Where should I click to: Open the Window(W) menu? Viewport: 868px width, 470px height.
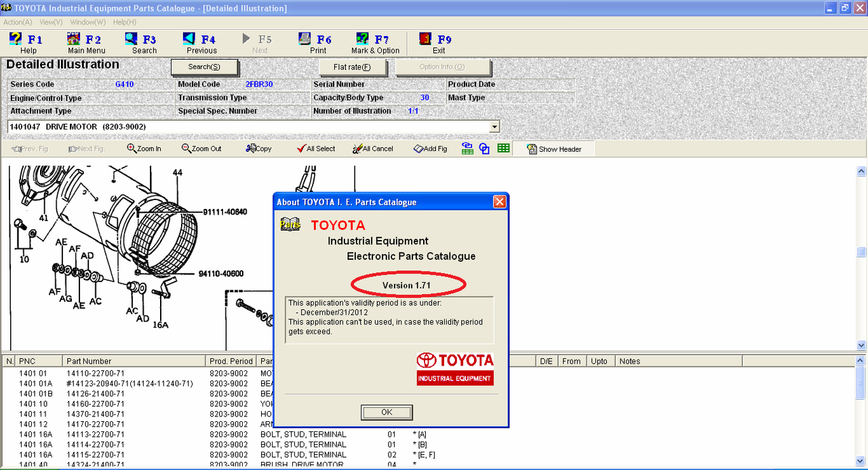[87, 22]
